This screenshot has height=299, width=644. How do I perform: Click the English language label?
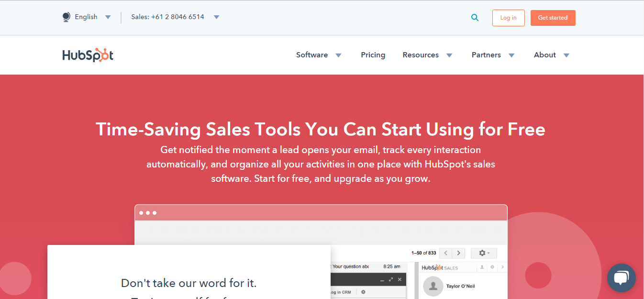coord(86,17)
